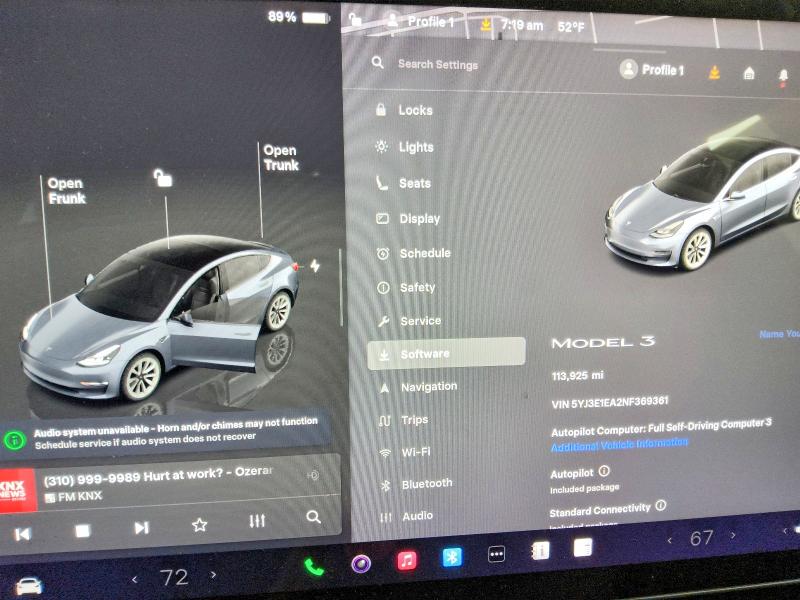Tap the lock icon in the top status bar

[355, 19]
